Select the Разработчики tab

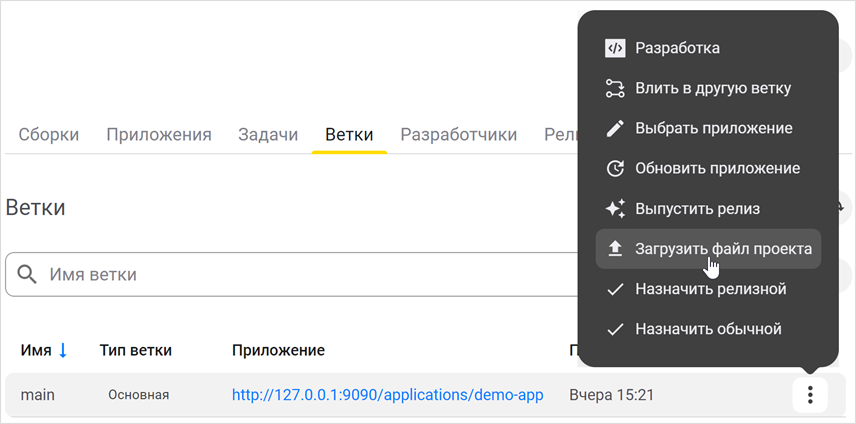tap(458, 135)
